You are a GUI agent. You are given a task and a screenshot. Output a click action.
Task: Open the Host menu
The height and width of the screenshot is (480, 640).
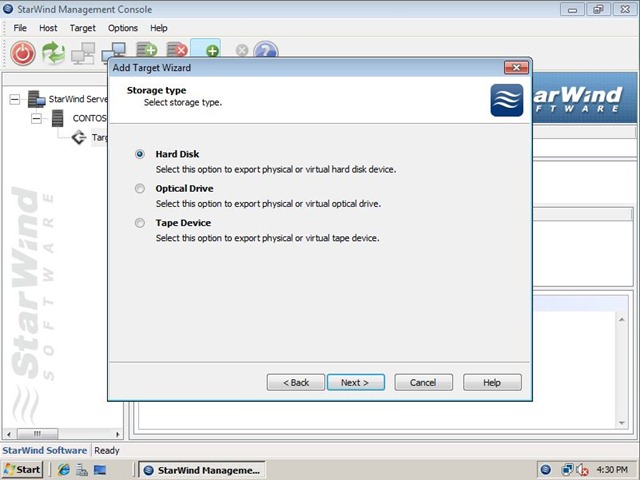(48, 28)
